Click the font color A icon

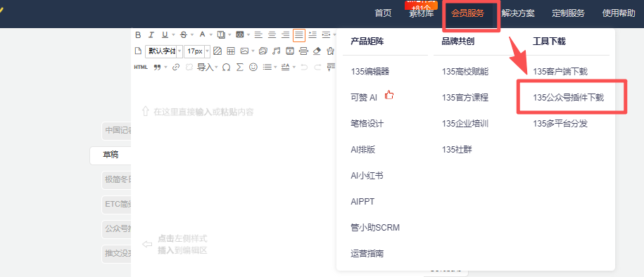coord(203,34)
